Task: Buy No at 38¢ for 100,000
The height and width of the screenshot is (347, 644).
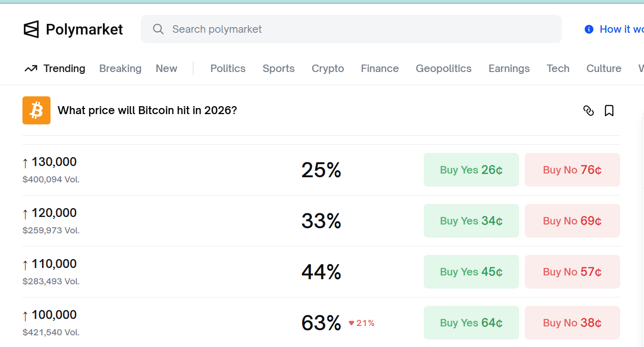Action: (x=572, y=323)
